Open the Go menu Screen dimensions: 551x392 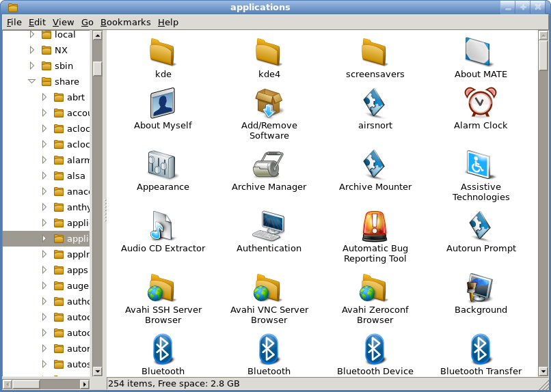[x=87, y=22]
